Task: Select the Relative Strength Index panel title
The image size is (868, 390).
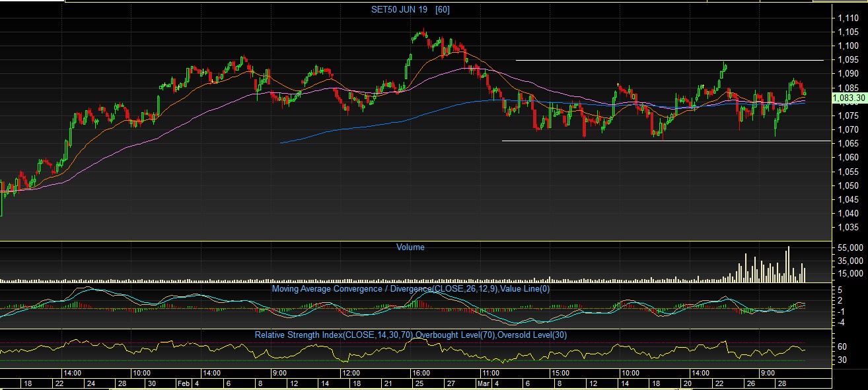Action: (x=410, y=335)
